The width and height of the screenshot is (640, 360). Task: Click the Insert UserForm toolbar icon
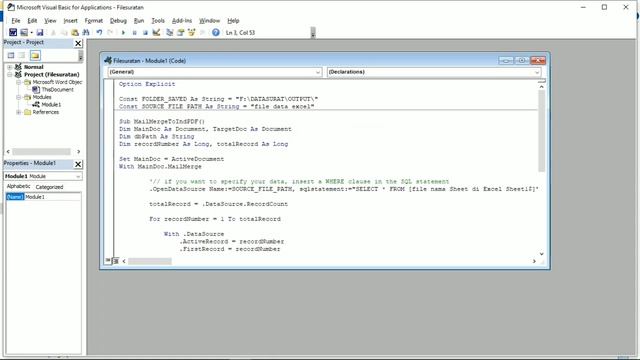(24, 32)
